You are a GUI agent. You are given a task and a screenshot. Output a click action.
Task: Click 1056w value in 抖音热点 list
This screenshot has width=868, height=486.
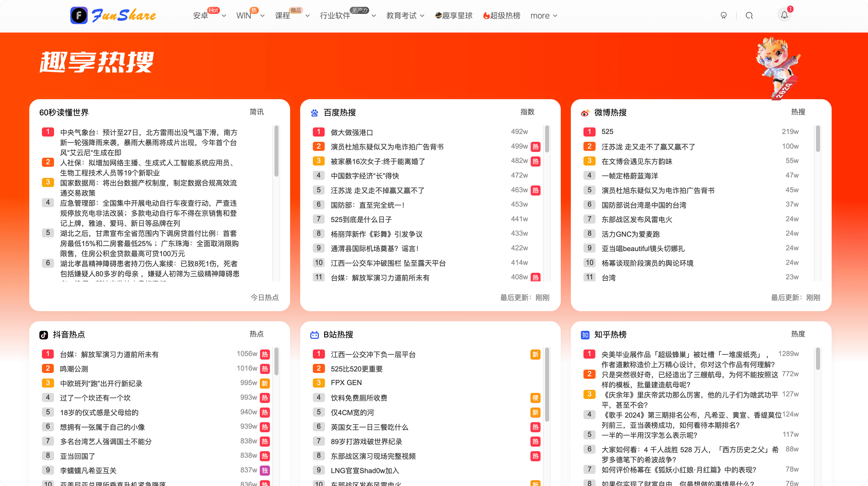tap(247, 354)
